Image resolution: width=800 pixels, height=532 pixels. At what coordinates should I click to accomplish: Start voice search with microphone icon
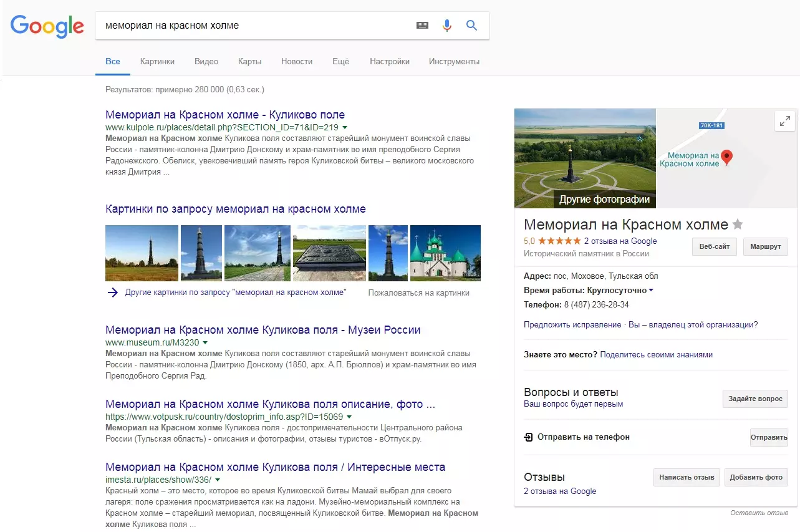pos(446,26)
